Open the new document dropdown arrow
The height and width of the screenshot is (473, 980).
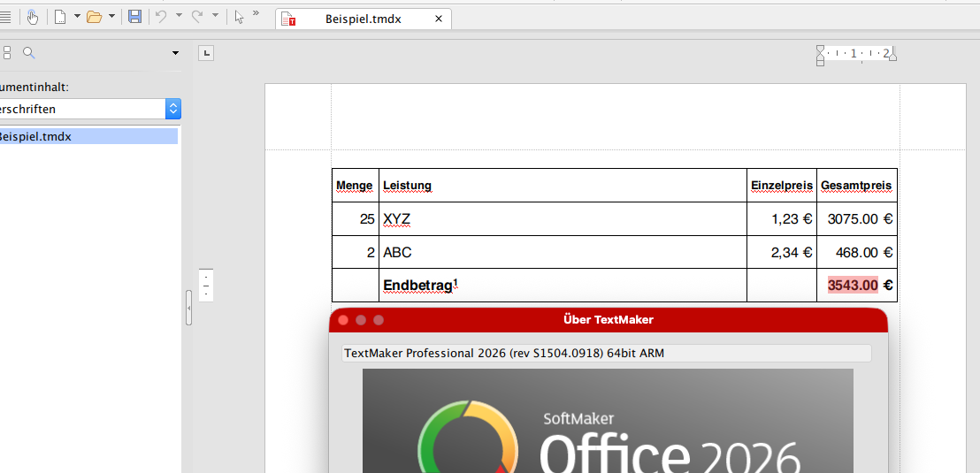[77, 16]
